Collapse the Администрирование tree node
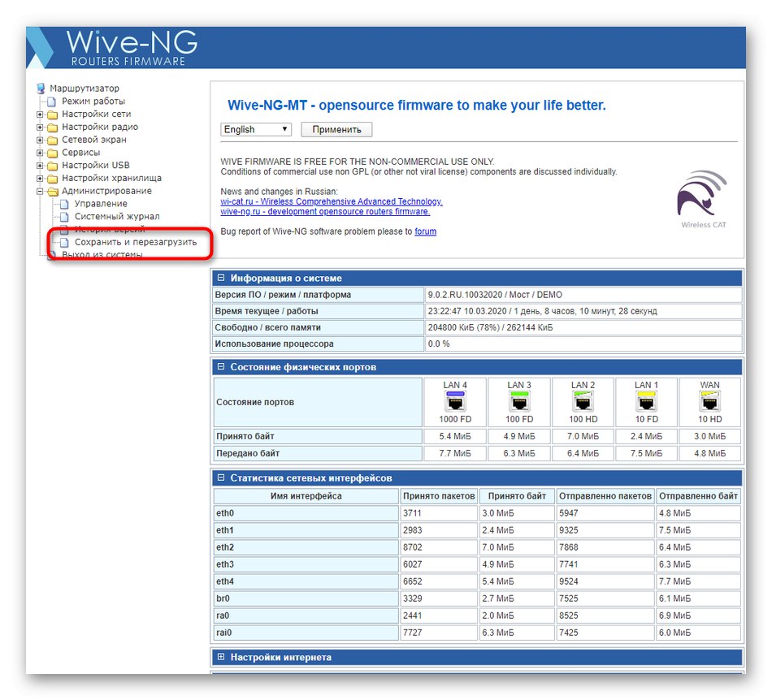The height and width of the screenshot is (700, 772). [x=40, y=191]
